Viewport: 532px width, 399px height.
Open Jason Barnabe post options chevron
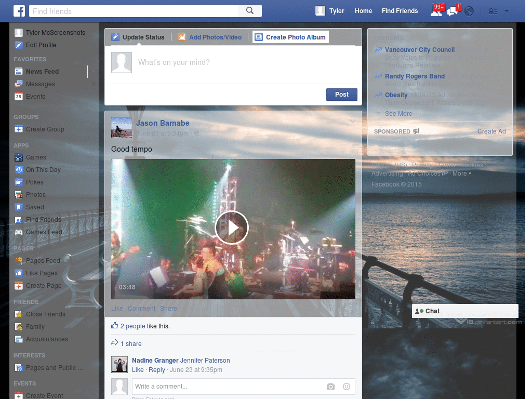353,121
